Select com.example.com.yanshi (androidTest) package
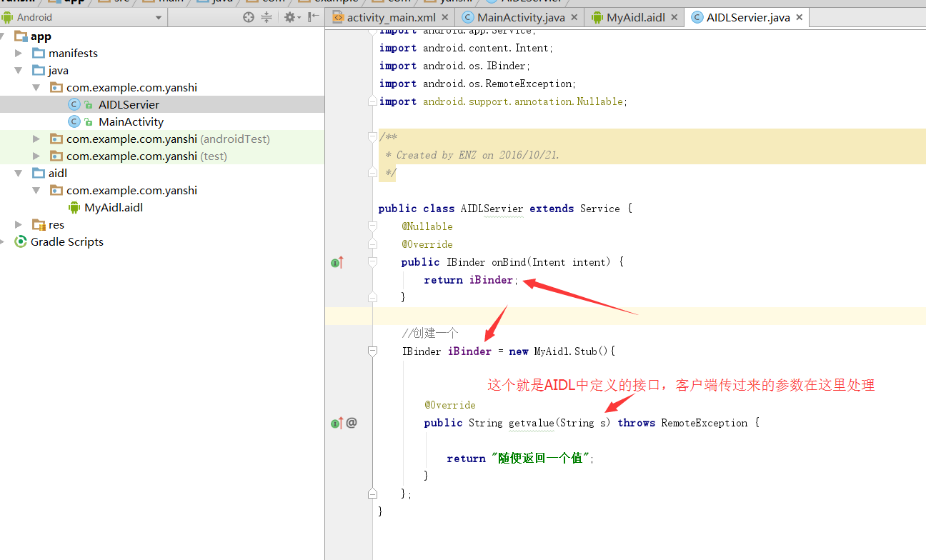The height and width of the screenshot is (560, 926). [x=168, y=139]
